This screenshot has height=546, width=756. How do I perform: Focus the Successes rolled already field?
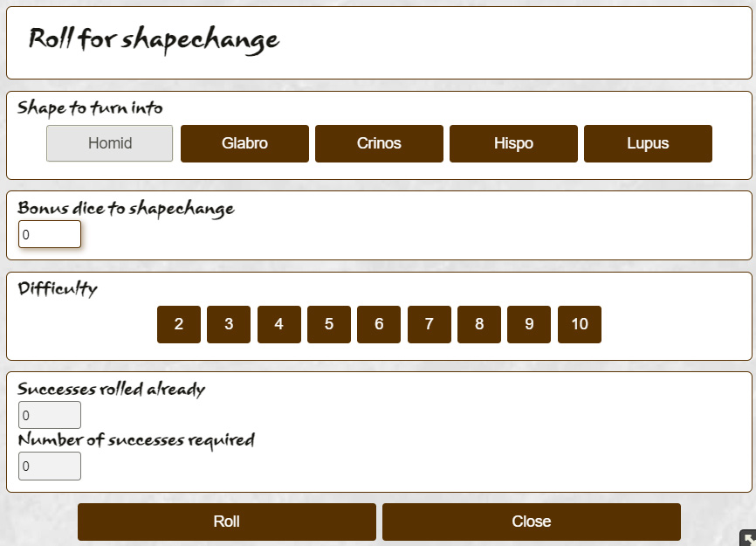(50, 415)
